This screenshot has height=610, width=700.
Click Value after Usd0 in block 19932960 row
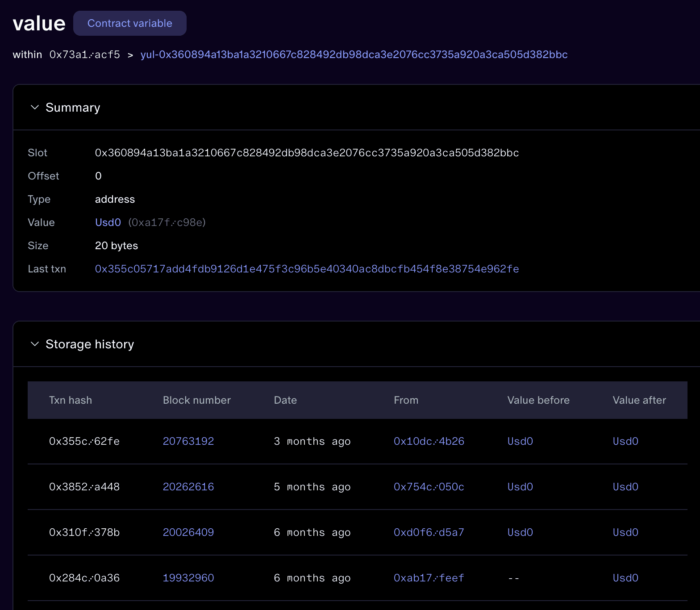(625, 578)
